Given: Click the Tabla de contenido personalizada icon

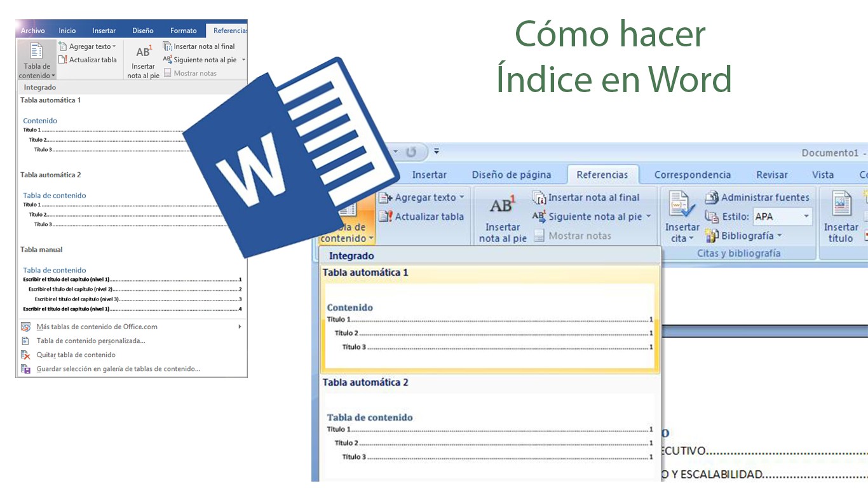Looking at the screenshot, I should [x=25, y=341].
